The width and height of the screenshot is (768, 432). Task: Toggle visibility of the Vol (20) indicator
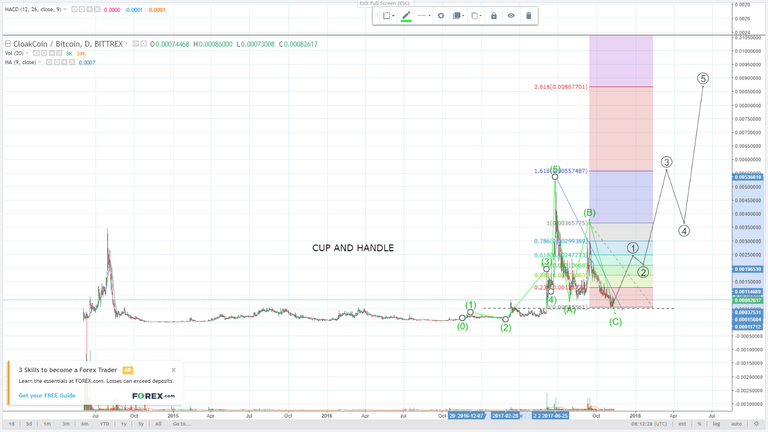(x=36, y=53)
